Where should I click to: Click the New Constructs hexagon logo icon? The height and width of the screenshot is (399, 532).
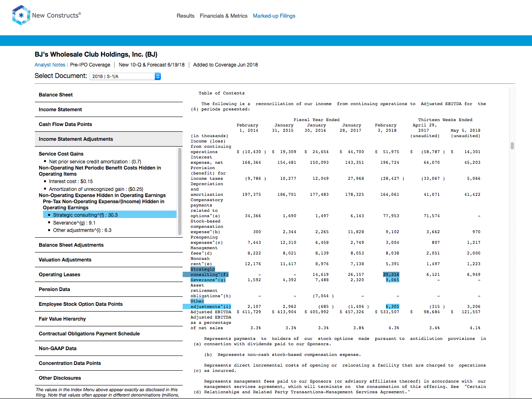point(21,15)
